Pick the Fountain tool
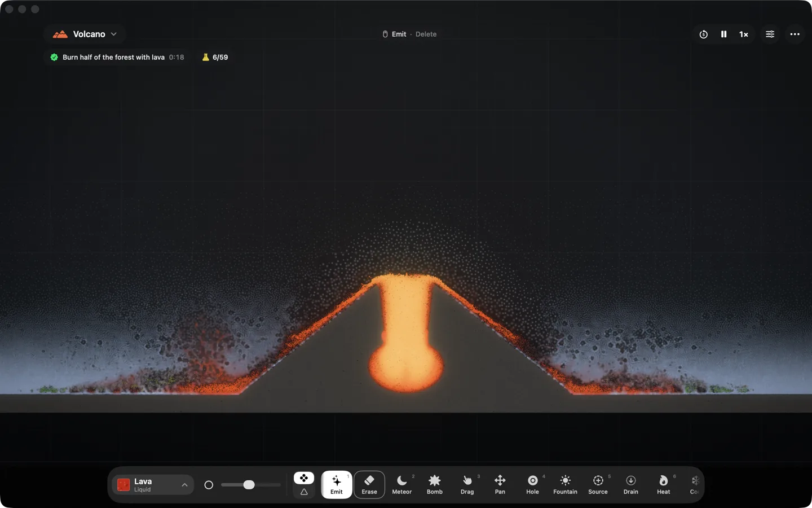The width and height of the screenshot is (812, 508). point(566,484)
